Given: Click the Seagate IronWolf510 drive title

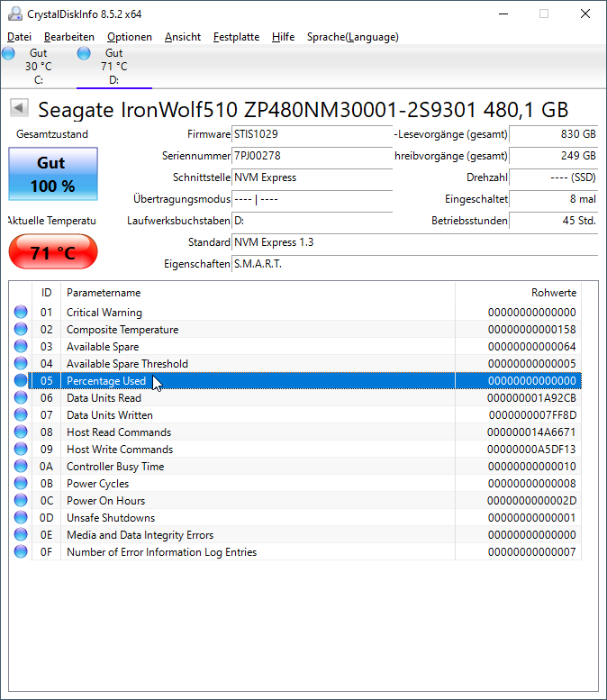Looking at the screenshot, I should click(303, 109).
